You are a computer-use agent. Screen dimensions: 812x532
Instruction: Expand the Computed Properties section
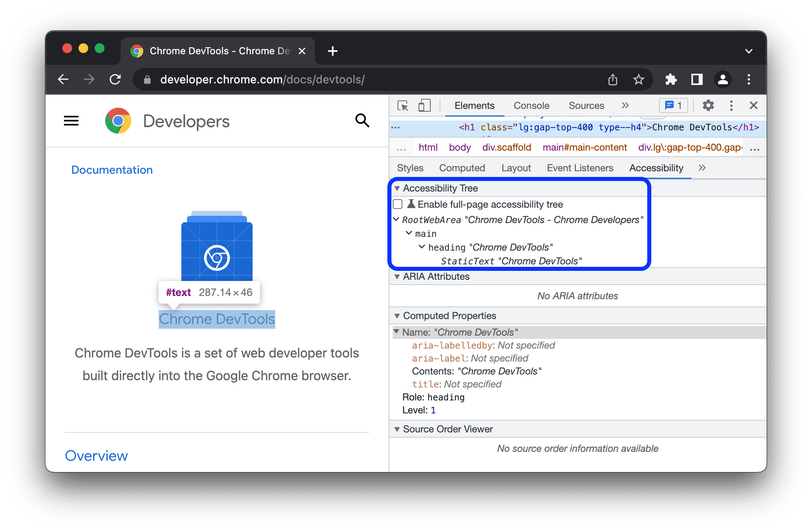point(397,315)
